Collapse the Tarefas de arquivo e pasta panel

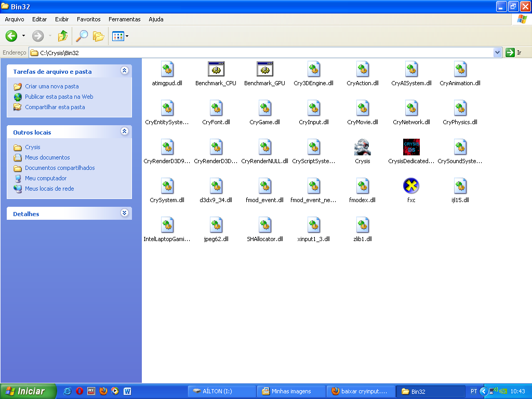pos(124,71)
